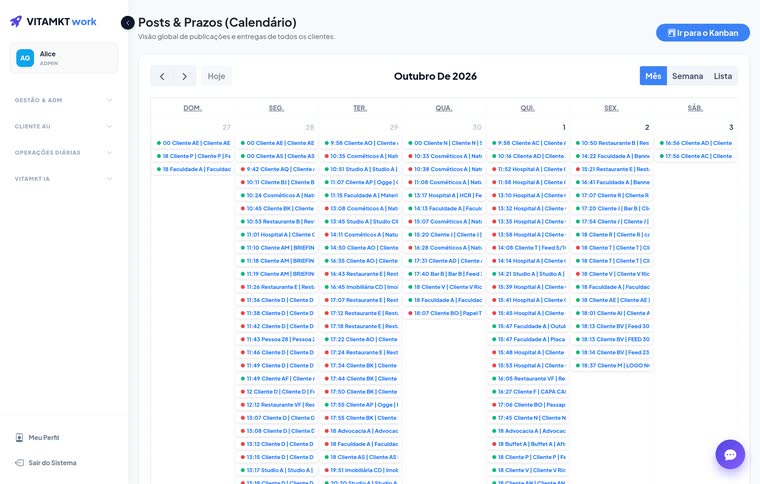Open the 10:11 Cliente BJ event
This screenshot has width=760, height=484.
point(277,182)
